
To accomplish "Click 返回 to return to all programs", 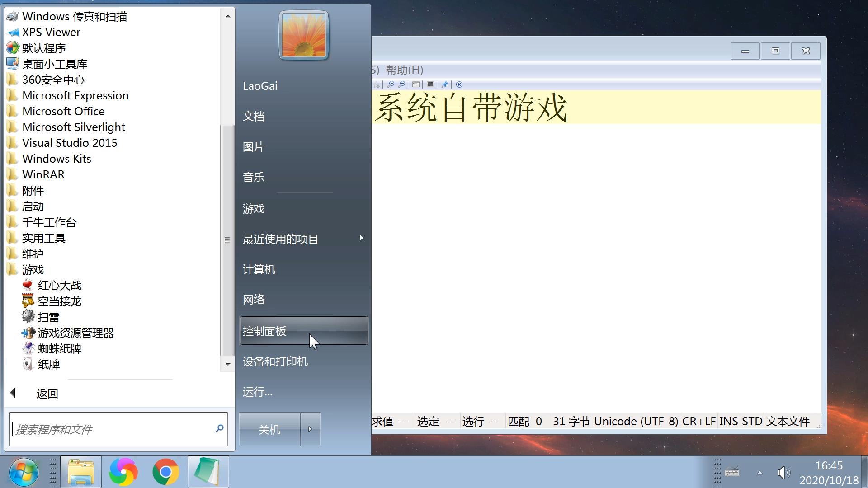I will (x=47, y=393).
